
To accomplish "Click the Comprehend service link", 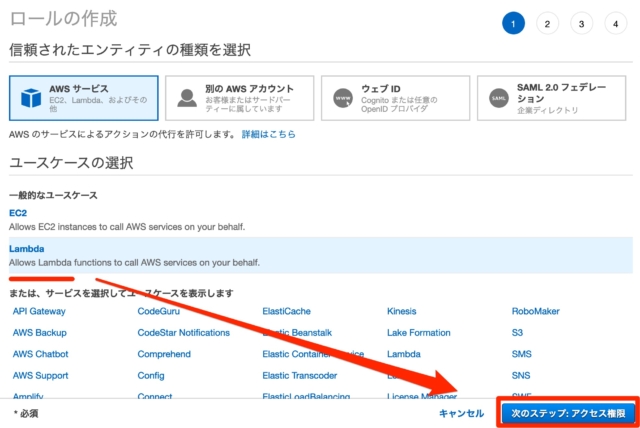I will 164,354.
